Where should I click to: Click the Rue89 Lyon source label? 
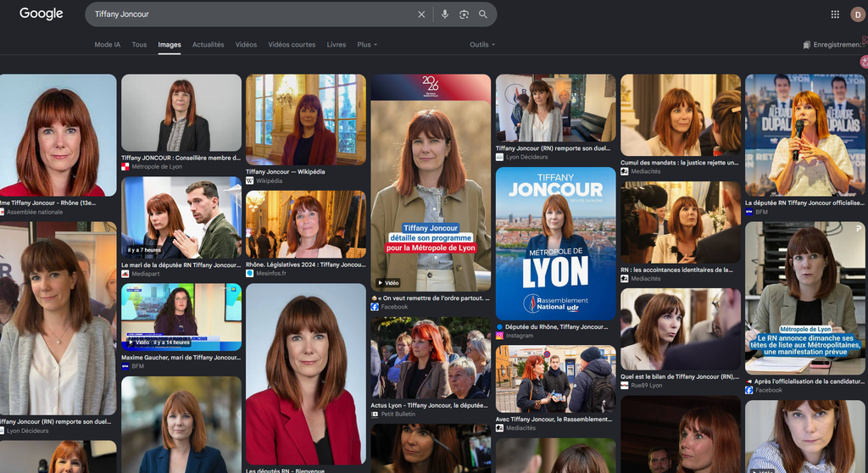coord(646,386)
